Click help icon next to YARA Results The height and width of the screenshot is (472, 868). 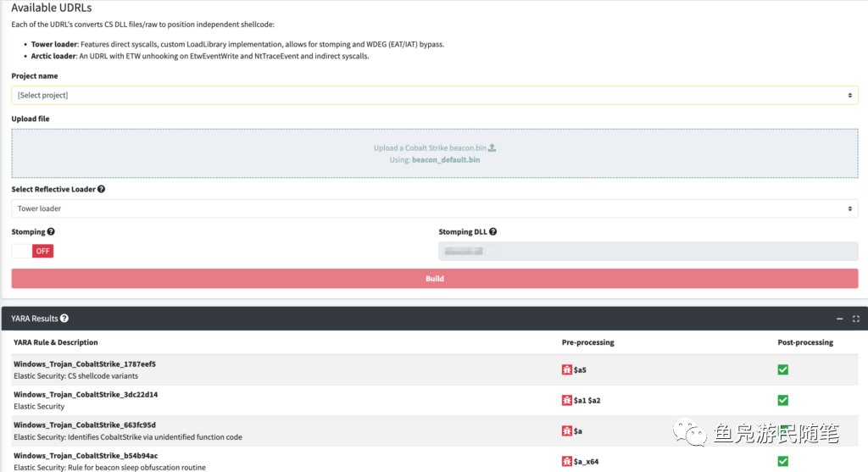[x=64, y=318]
